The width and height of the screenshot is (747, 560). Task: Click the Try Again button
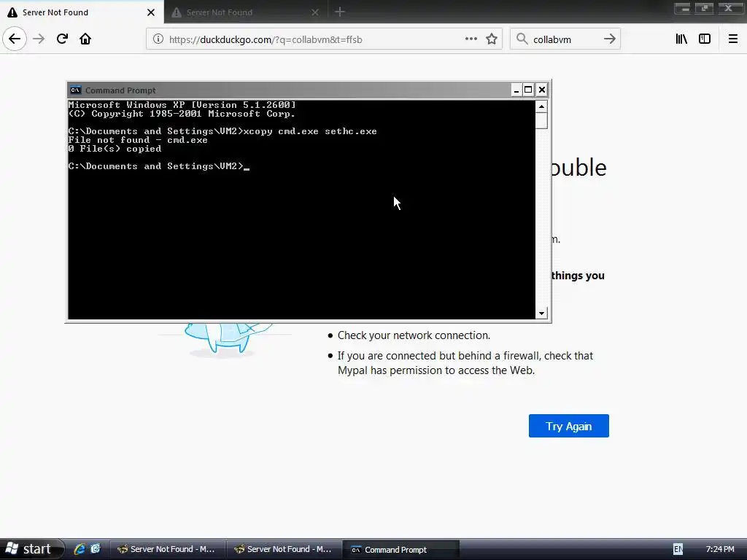[x=569, y=426]
